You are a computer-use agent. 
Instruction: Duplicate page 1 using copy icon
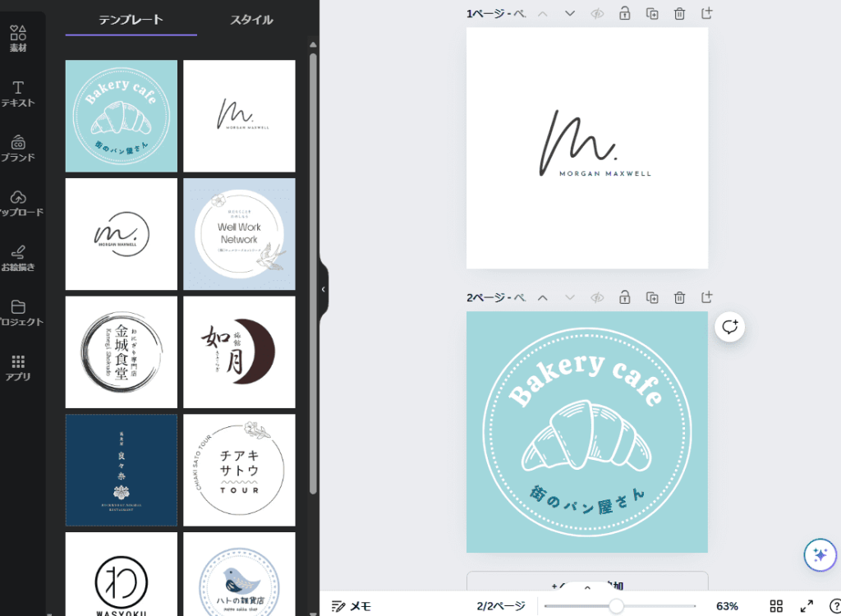[x=652, y=13]
